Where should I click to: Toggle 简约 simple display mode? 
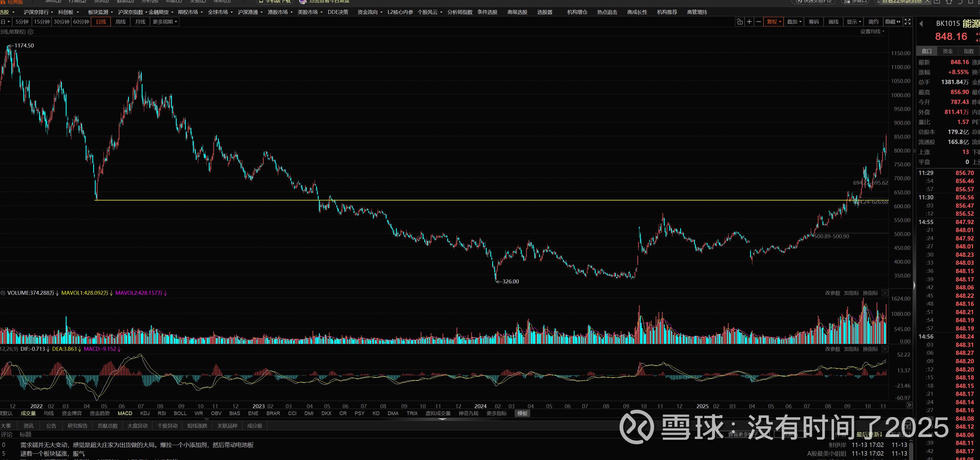(874, 22)
